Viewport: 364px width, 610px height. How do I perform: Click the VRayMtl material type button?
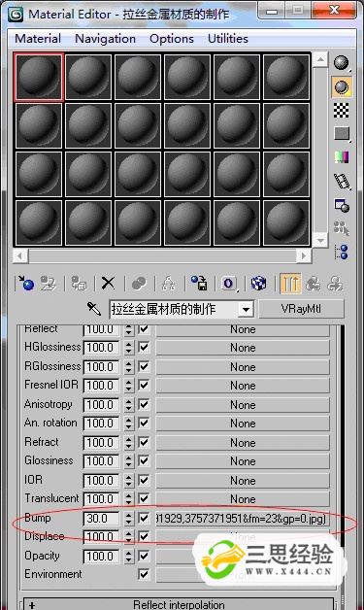301,309
